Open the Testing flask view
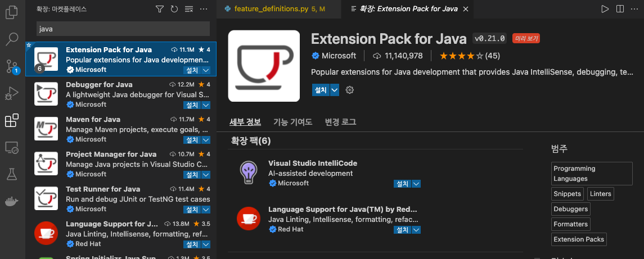644x259 pixels. [11, 174]
